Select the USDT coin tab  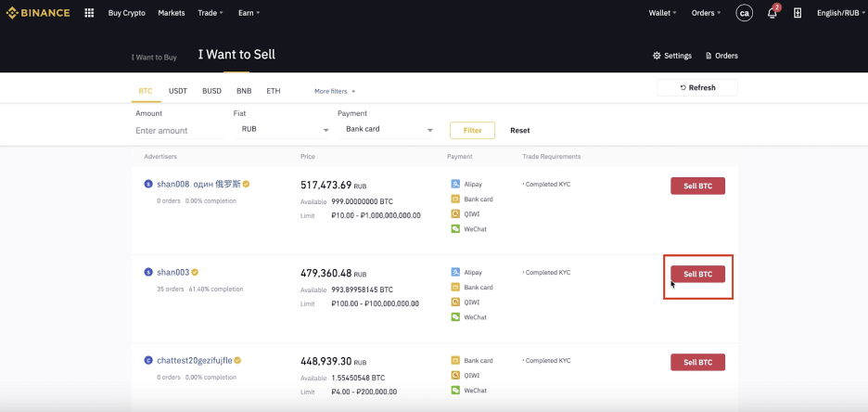[178, 91]
